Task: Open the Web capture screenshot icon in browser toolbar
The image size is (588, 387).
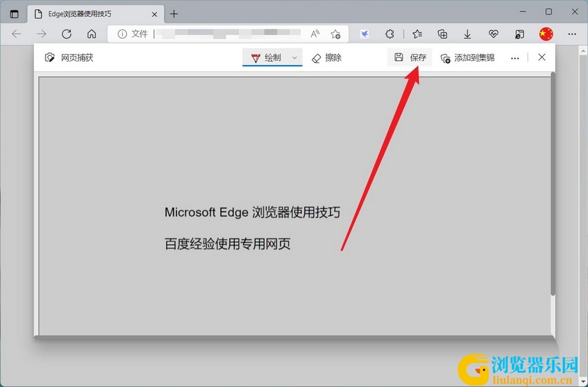Action: [519, 34]
